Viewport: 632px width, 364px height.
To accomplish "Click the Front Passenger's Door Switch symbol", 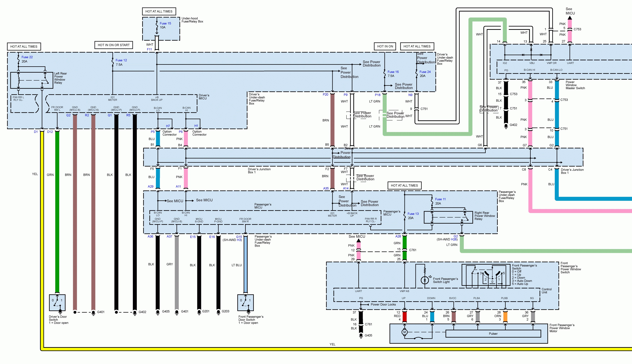I will [x=245, y=302].
